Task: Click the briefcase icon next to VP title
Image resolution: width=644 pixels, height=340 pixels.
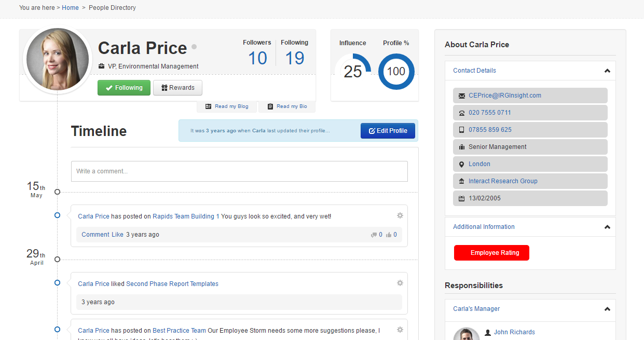Action: click(102, 66)
